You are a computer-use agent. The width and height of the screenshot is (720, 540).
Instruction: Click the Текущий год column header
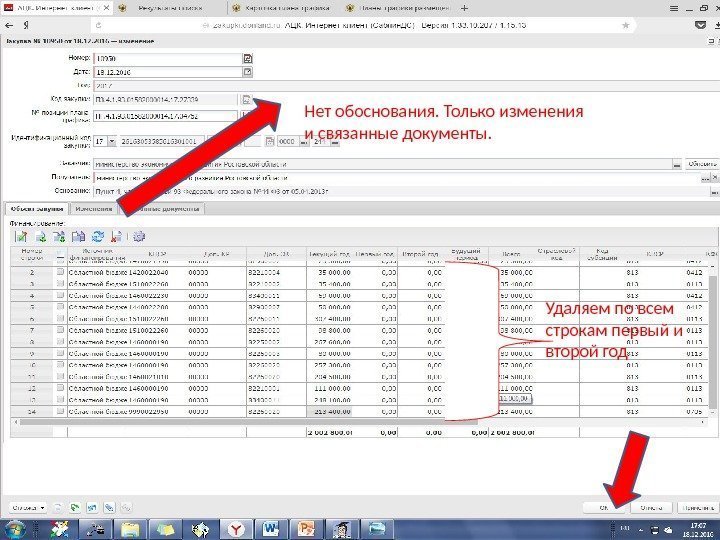(329, 254)
